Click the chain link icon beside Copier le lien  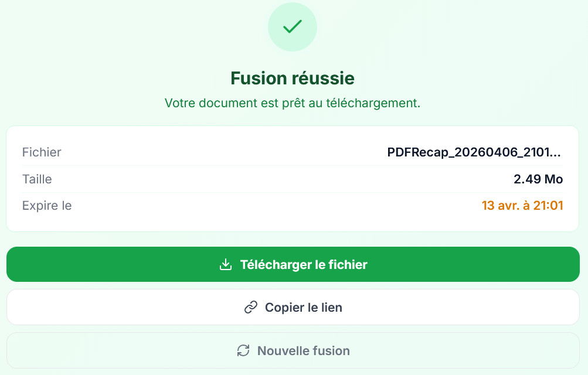251,307
